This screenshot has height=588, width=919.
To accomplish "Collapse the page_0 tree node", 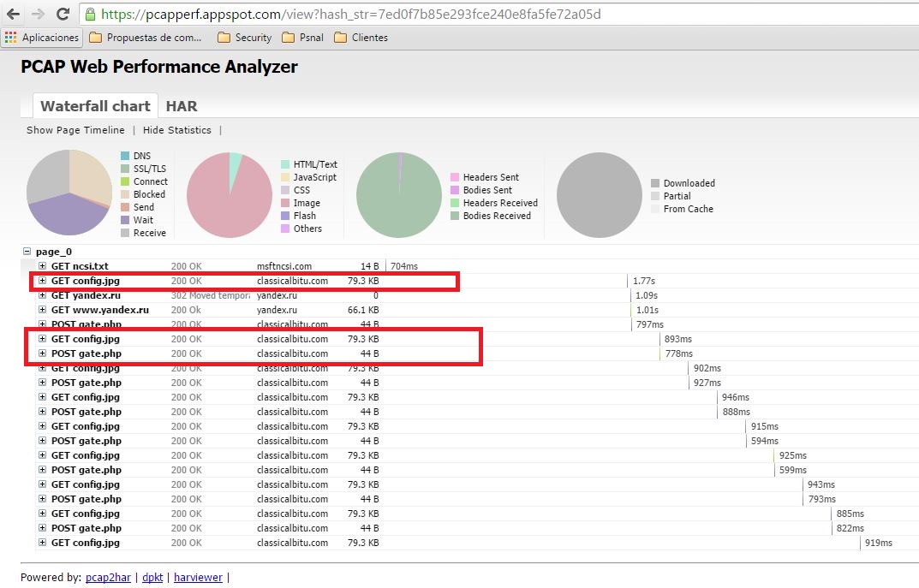I will [27, 252].
